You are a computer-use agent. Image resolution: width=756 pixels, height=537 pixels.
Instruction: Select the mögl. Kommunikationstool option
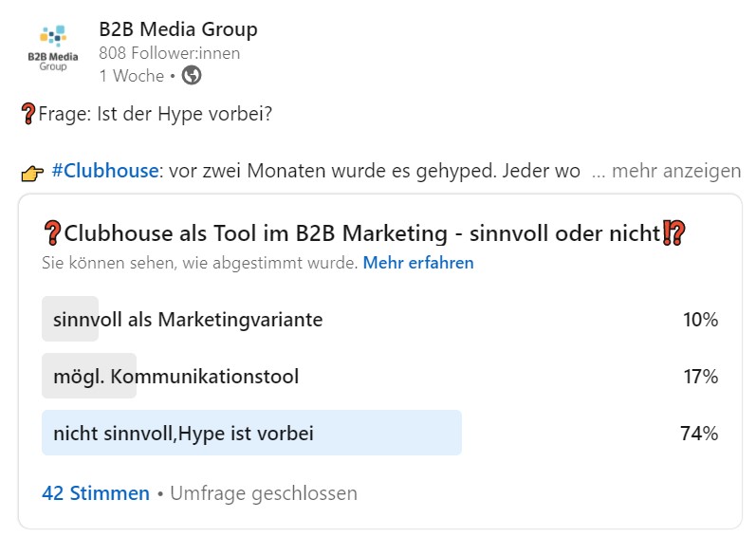click(175, 377)
